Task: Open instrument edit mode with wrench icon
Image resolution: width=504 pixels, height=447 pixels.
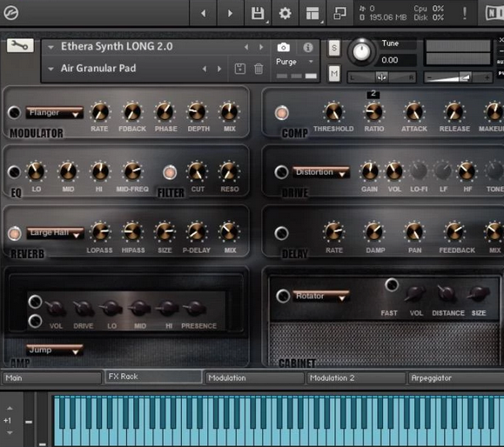Action: [x=20, y=45]
